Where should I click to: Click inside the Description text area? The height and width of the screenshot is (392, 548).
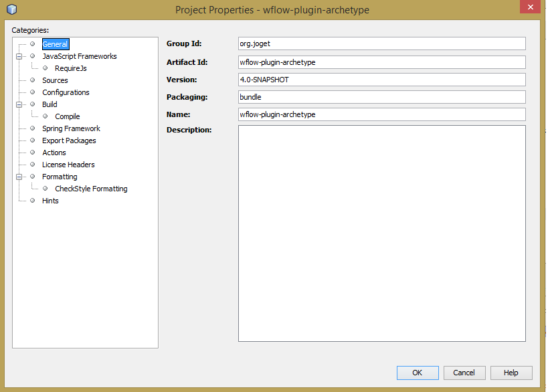pos(381,233)
